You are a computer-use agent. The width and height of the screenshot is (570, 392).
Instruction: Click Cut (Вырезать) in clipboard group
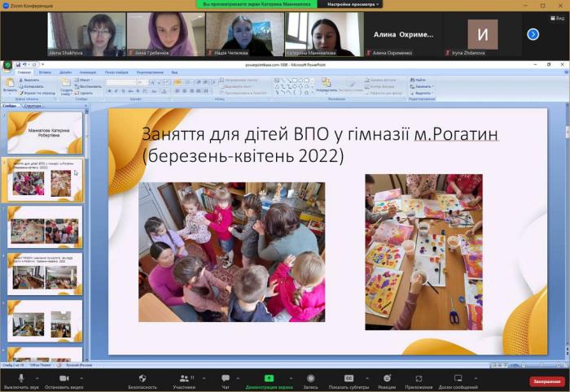pos(29,80)
